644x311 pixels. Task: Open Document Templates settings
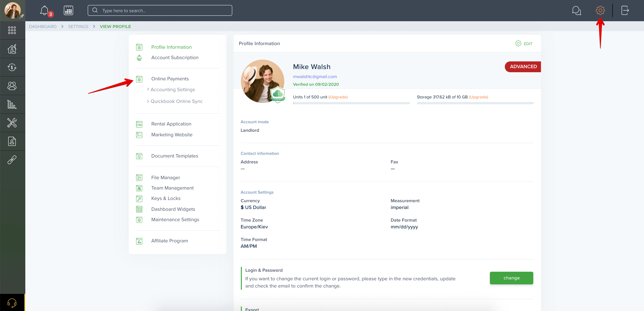(x=175, y=156)
